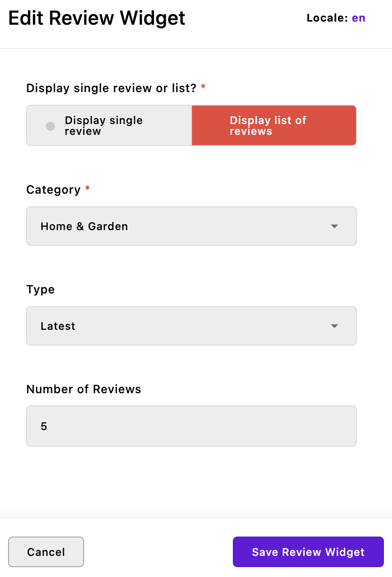Image resolution: width=392 pixels, height=577 pixels.
Task: Open the Category selector showing Home & Garden
Action: [192, 226]
